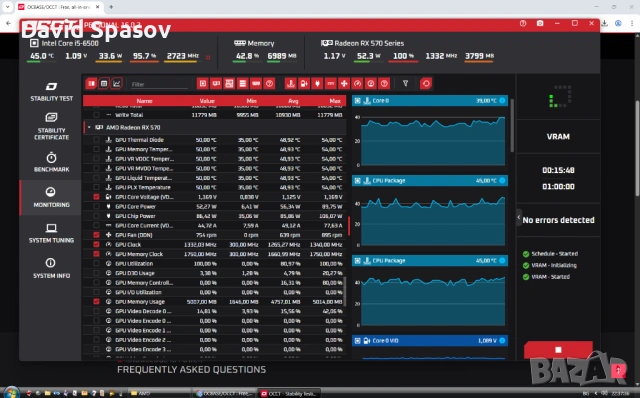Check the GPU Thermal Diode row checkbox

[x=96, y=140]
